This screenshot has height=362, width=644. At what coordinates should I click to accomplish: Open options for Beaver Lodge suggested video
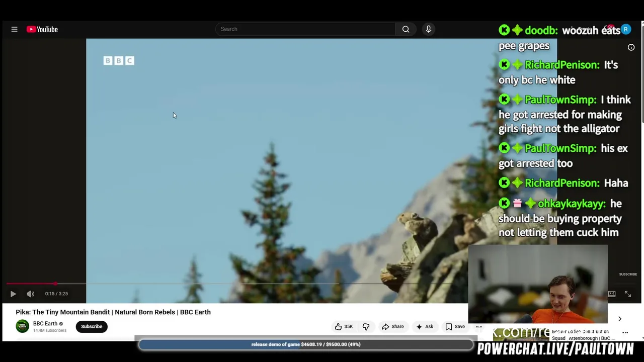click(625, 332)
